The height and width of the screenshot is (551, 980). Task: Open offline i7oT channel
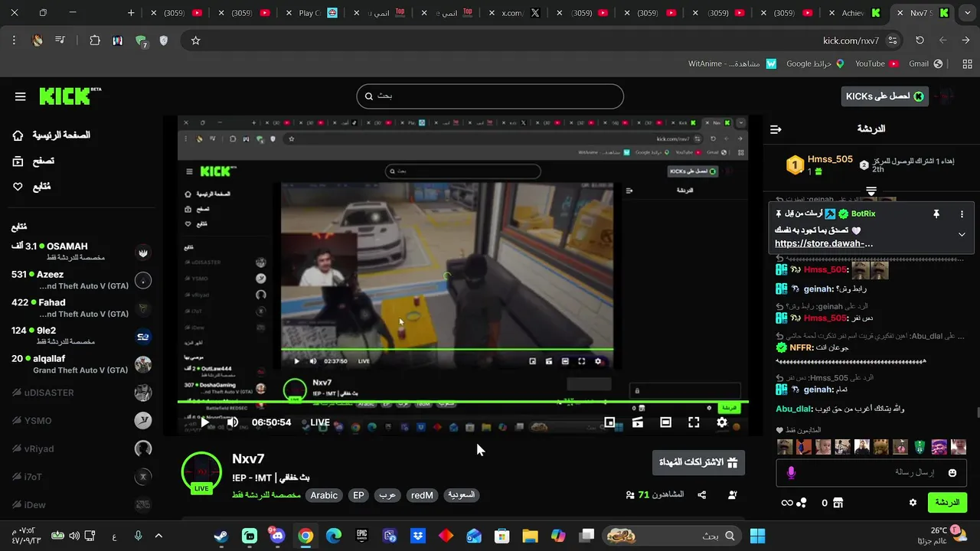point(80,477)
